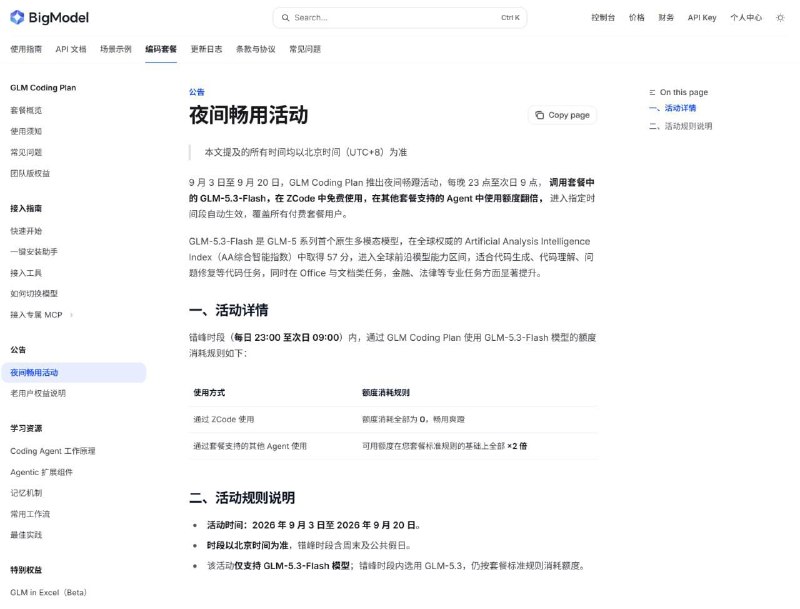This screenshot has height=609, width=800.
Task: Open the 财务 page
Action: tap(666, 17)
